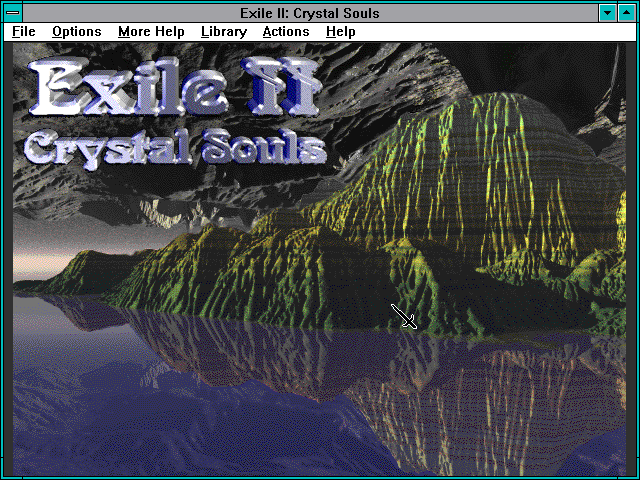This screenshot has width=640, height=480.
Task: Minimize the Exile II window
Action: [x=607, y=13]
